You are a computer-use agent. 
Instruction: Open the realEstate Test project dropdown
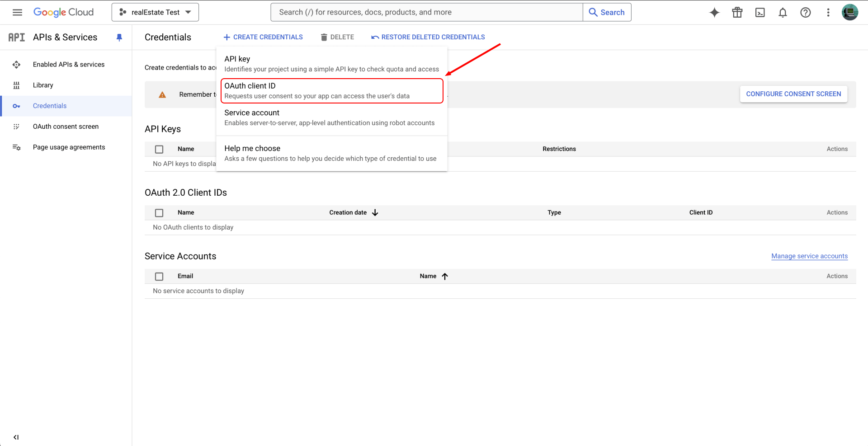pyautogui.click(x=155, y=12)
